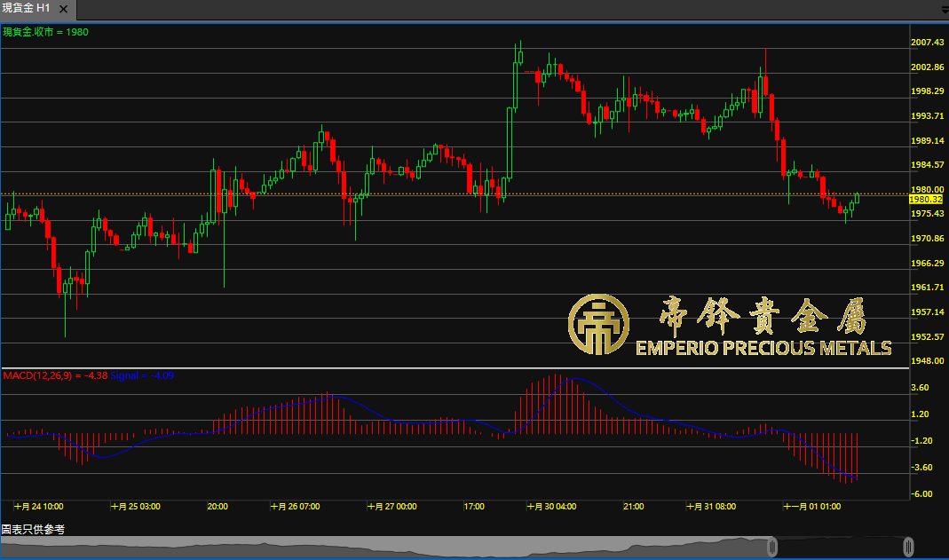Click the yellow 1980.32 current price tag
The image size is (949, 560).
coord(925,200)
